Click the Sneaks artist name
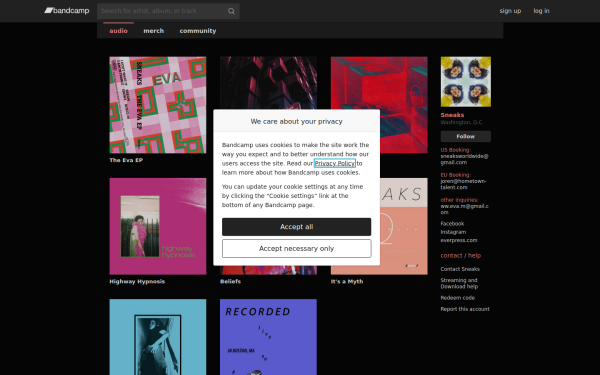This screenshot has width=600, height=375. tap(452, 115)
